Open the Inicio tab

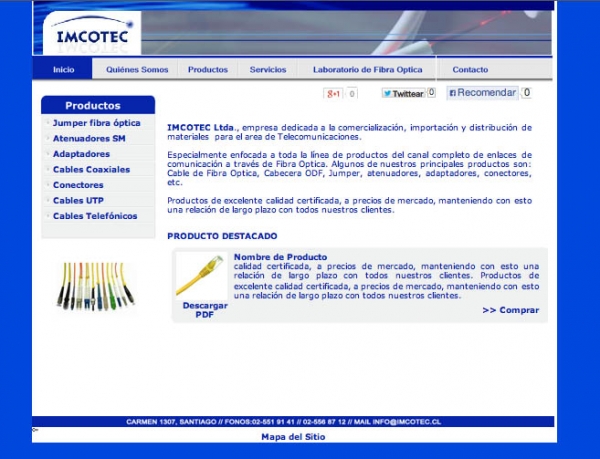pos(63,69)
